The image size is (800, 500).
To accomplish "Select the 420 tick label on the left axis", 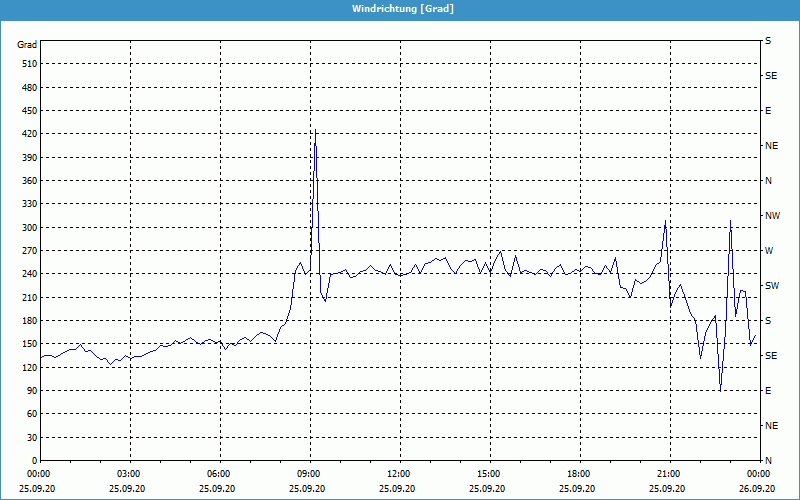I will 28,134.
